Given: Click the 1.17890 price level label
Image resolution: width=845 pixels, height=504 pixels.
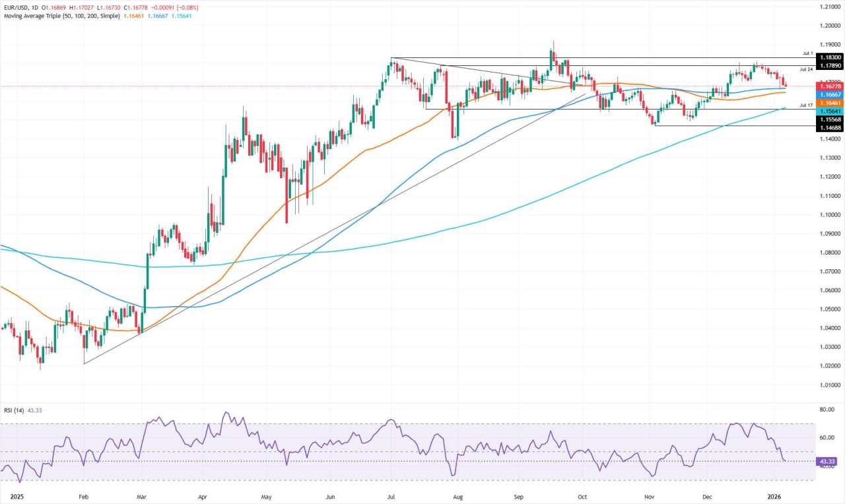Looking at the screenshot, I should click(829, 65).
